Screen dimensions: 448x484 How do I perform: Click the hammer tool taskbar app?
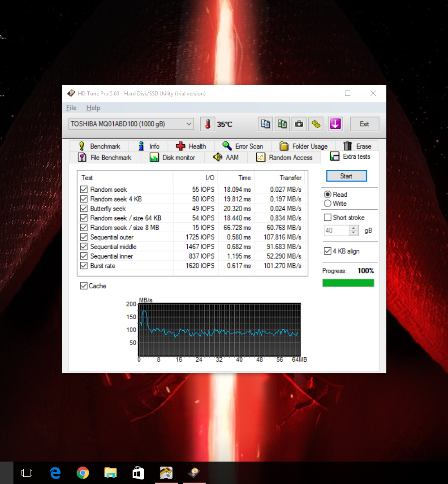tap(166, 473)
